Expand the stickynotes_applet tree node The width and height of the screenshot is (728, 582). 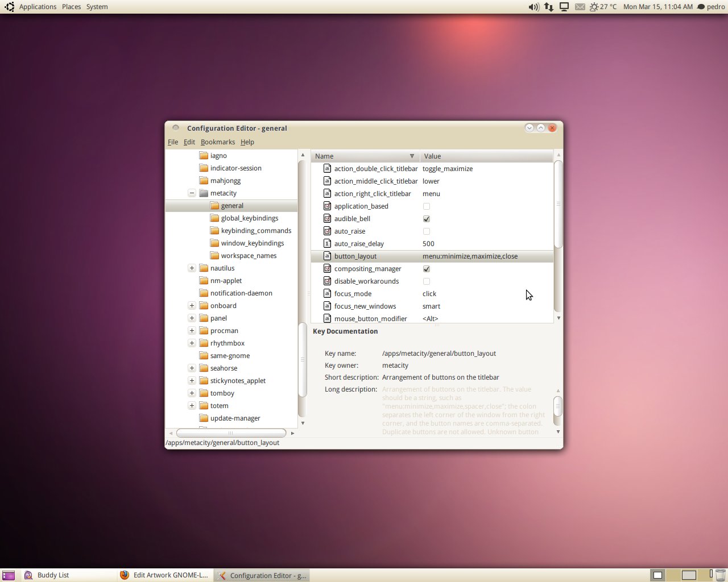[x=192, y=381]
